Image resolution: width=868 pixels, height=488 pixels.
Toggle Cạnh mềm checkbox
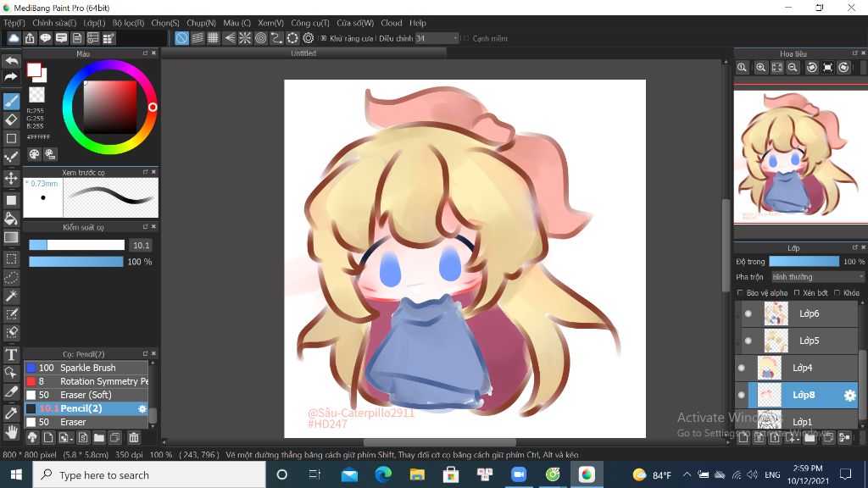466,38
